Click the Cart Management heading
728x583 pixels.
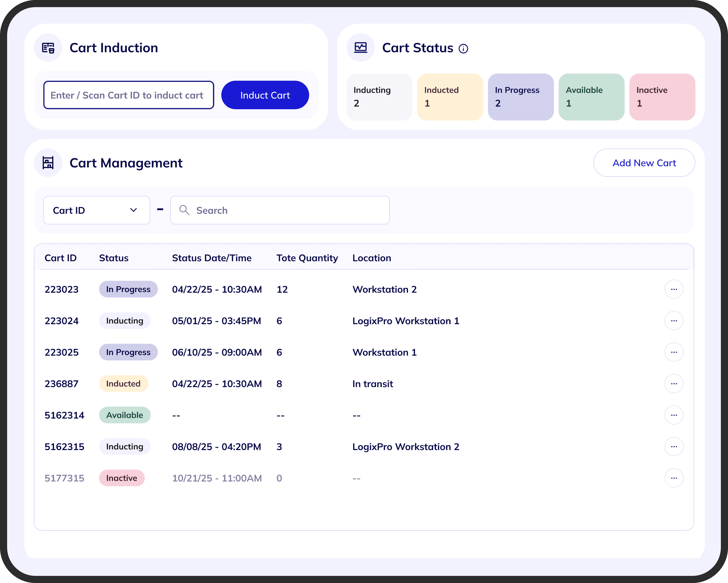click(126, 163)
